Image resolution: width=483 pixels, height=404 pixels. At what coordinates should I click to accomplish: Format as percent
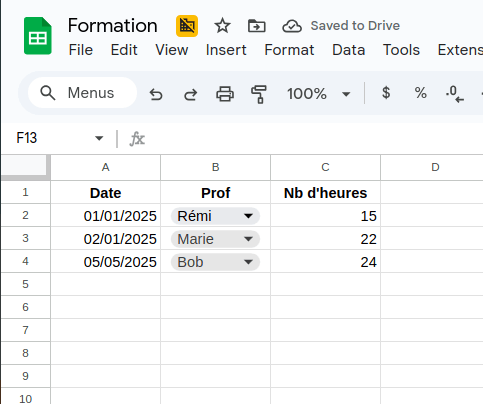(x=421, y=93)
